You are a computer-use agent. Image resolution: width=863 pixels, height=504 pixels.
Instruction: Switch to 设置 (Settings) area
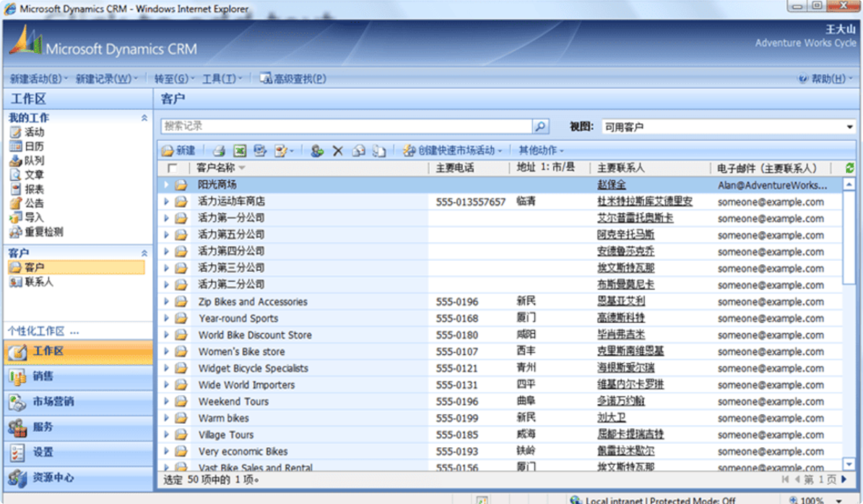[78, 452]
